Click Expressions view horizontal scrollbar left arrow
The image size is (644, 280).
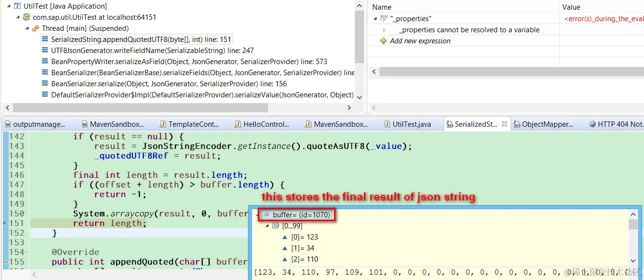pyautogui.click(x=375, y=71)
